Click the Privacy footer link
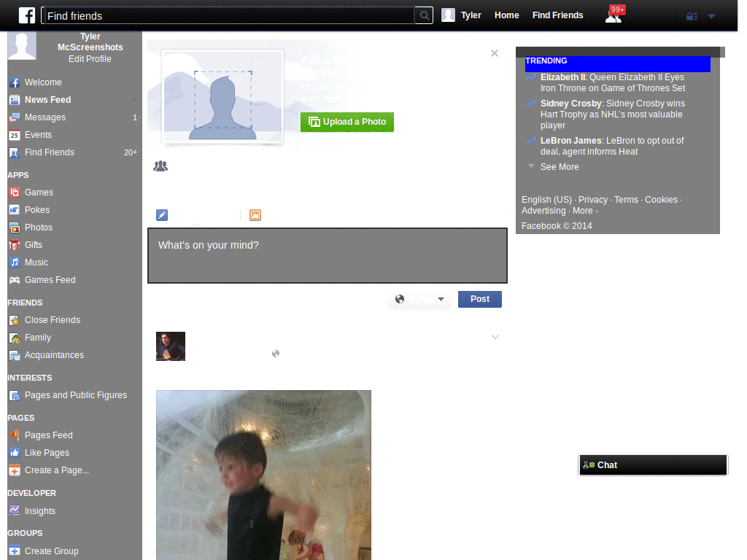Viewport: 747px width, 560px height. (x=592, y=200)
